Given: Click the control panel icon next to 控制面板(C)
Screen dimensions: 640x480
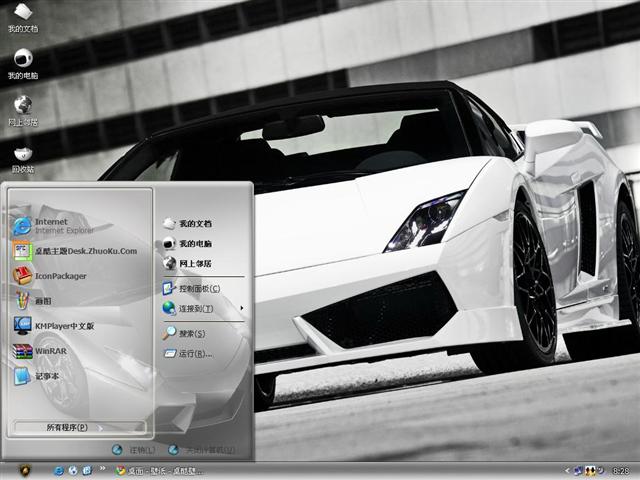Looking at the screenshot, I should click(169, 288).
